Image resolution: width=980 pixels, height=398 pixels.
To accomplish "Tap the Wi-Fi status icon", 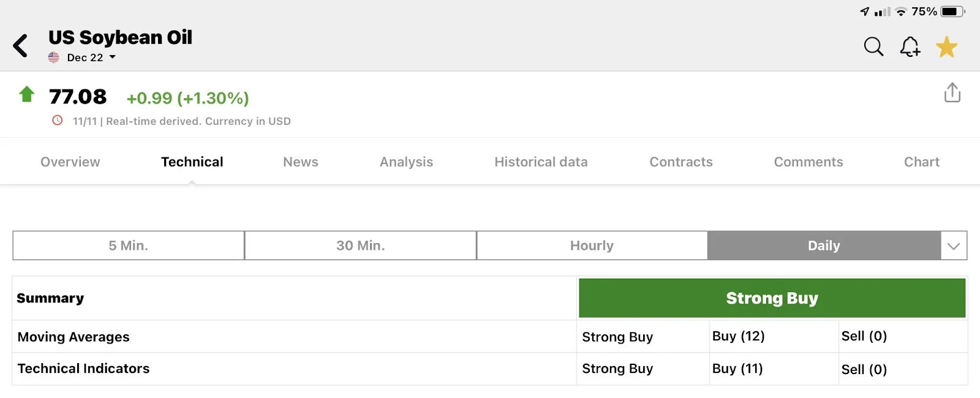I will [x=900, y=12].
